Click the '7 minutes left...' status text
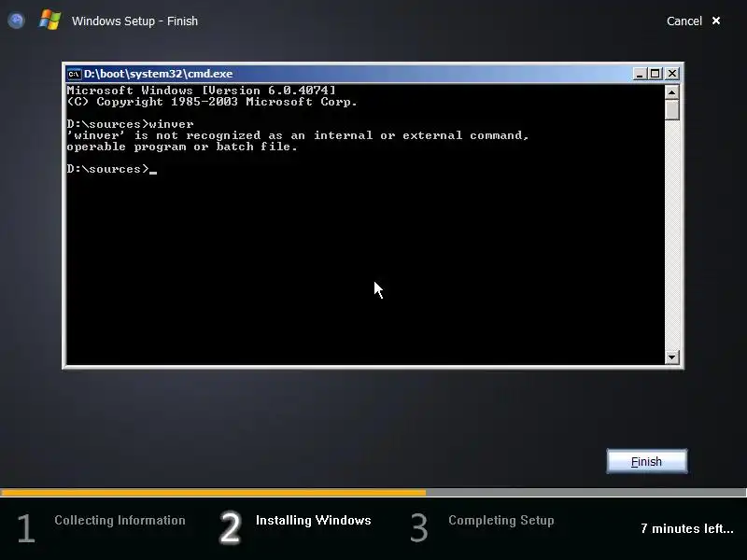This screenshot has width=747, height=560. 687,528
